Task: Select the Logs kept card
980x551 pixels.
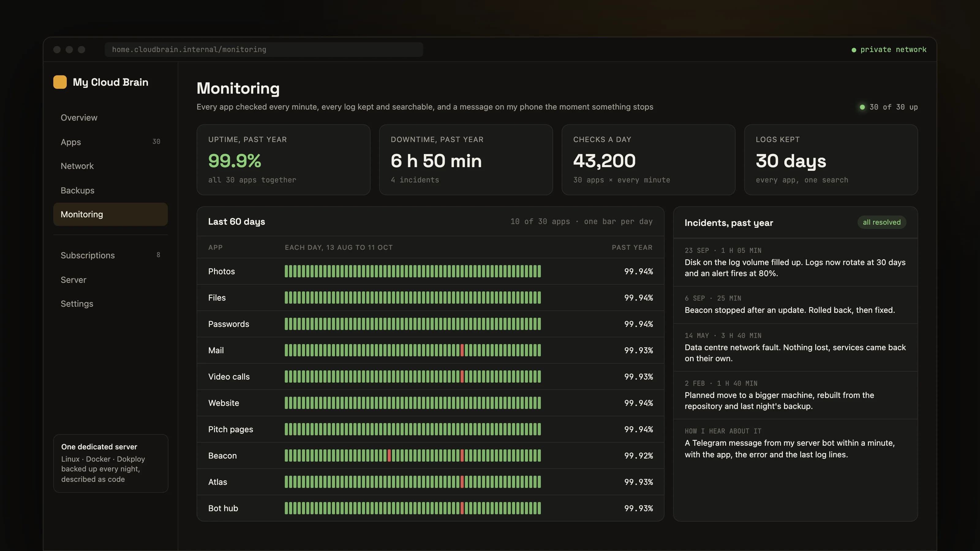Action: (x=831, y=160)
